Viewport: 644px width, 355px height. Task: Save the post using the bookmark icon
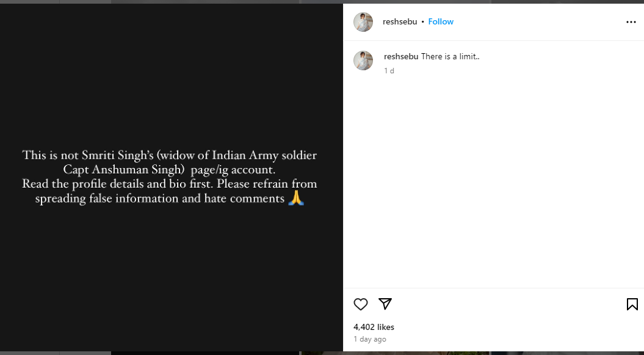point(632,304)
